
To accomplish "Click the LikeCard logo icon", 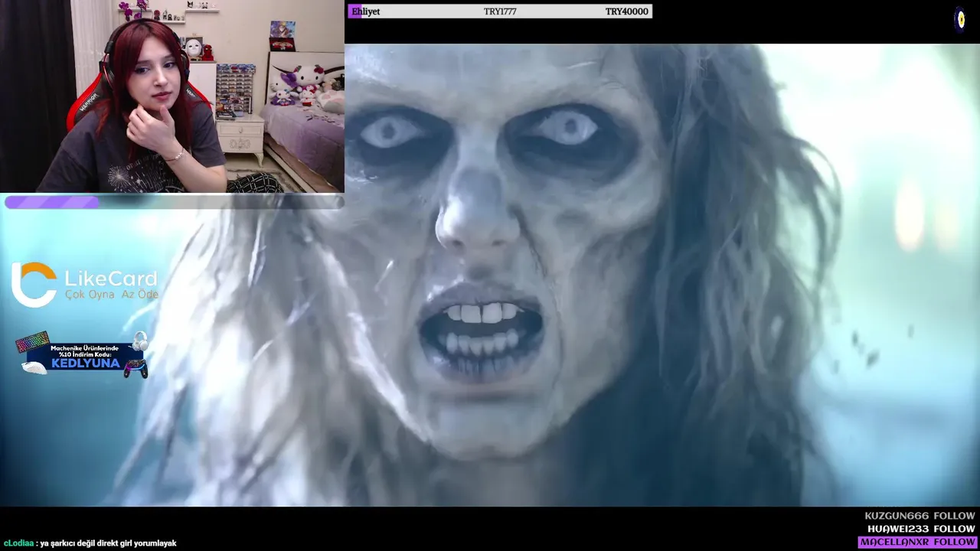I will point(34,284).
